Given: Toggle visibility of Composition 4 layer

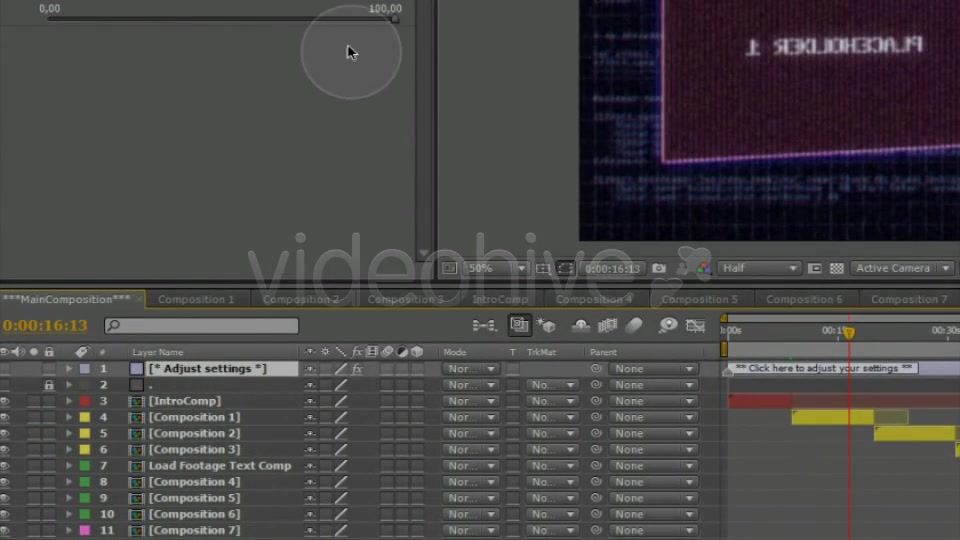Looking at the screenshot, I should tap(5, 482).
